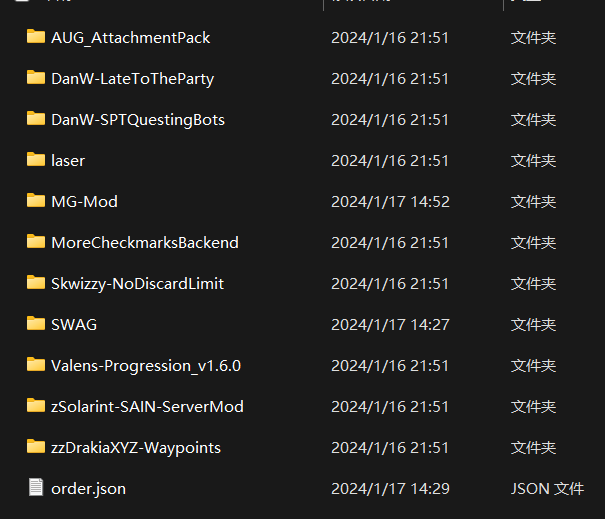The image size is (605, 519).
Task: Click the MG-Mod folder icon
Action: [36, 201]
